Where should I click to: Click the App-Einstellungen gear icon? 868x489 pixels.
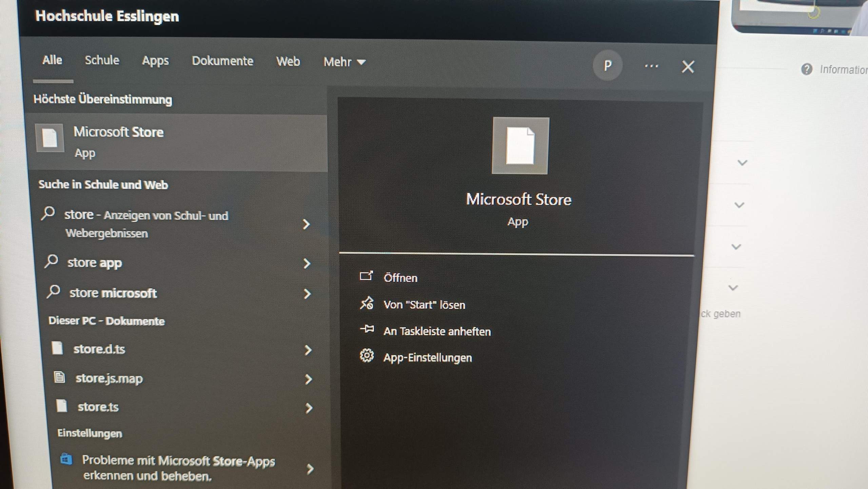pyautogui.click(x=367, y=356)
